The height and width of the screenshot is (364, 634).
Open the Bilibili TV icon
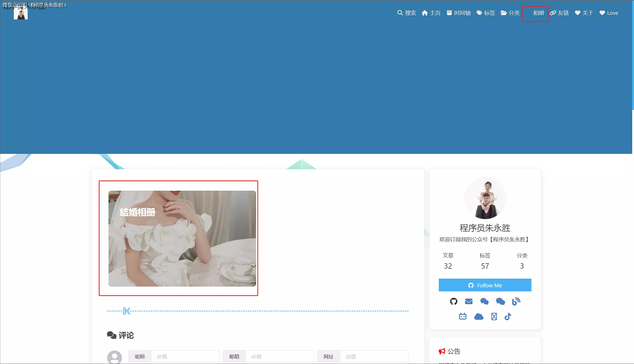(462, 316)
